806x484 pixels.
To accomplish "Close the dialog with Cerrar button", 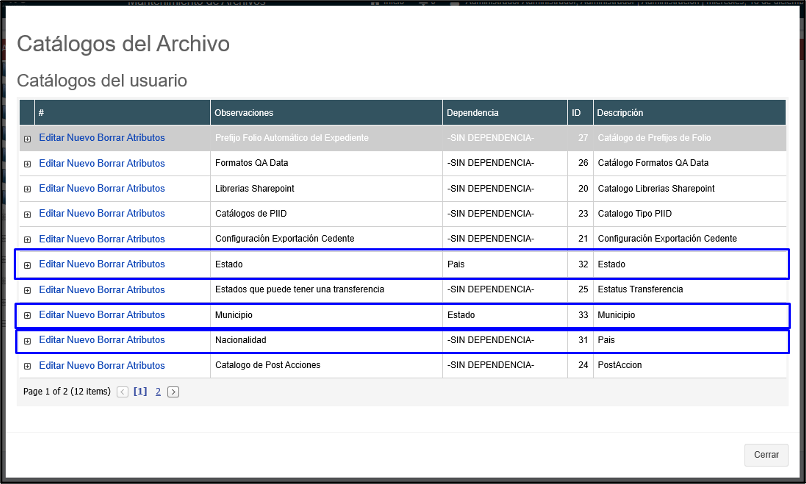I will tap(766, 455).
